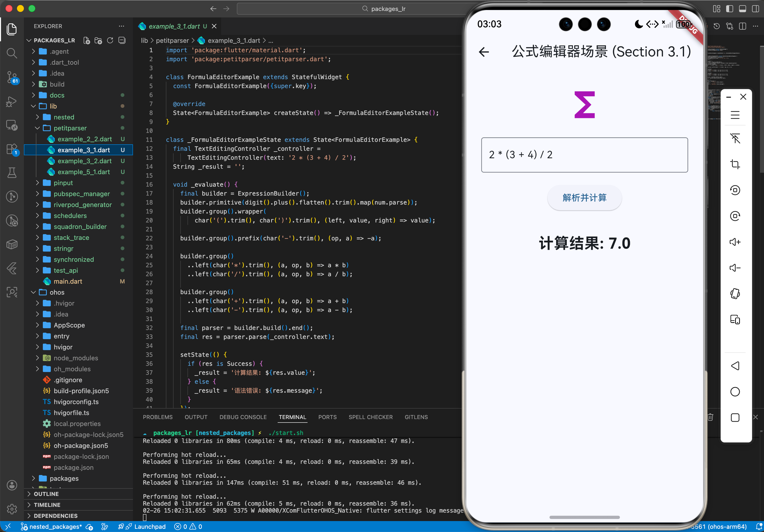Open emulator hamburger menu icon

(735, 115)
